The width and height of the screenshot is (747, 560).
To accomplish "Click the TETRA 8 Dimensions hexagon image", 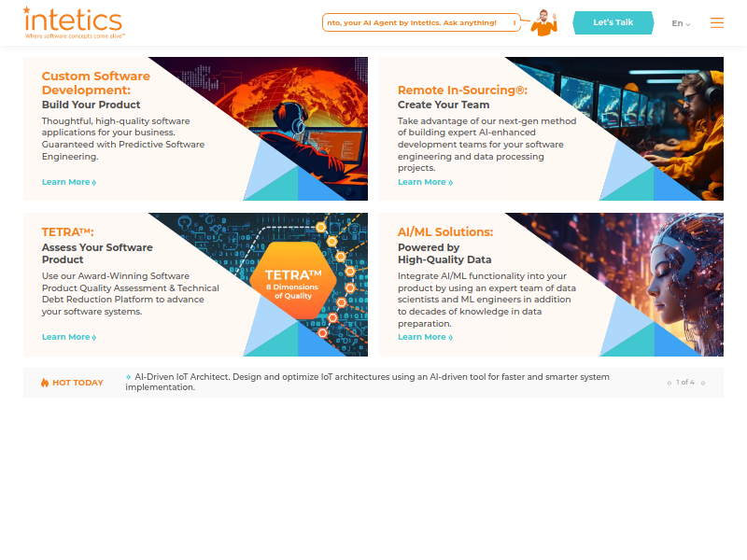I will (293, 281).
